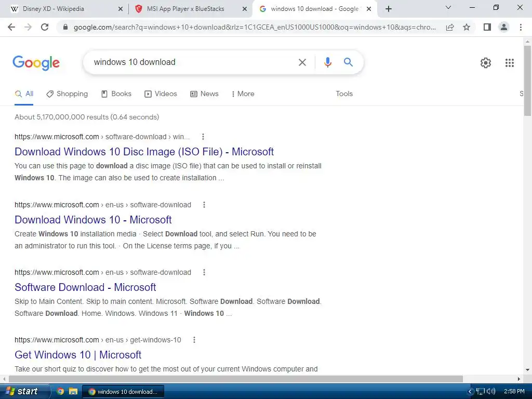Screen dimensions: 532x399
Task: Expand the More search filters menu
Action: 243,94
